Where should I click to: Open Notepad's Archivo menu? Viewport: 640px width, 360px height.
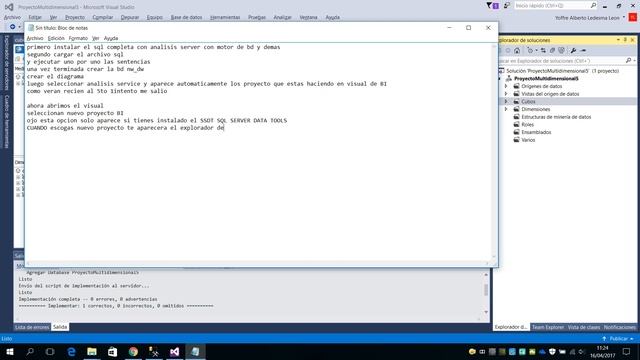[x=35, y=38]
